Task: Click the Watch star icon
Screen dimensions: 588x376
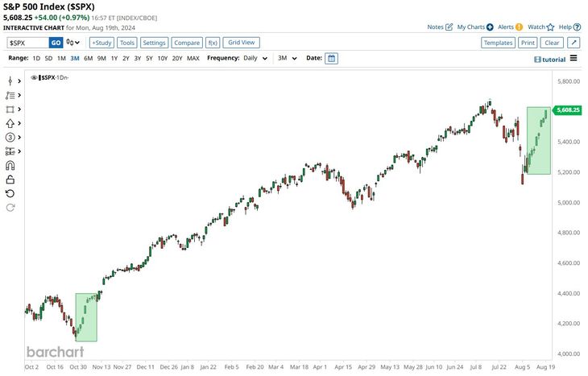Action: (549, 27)
